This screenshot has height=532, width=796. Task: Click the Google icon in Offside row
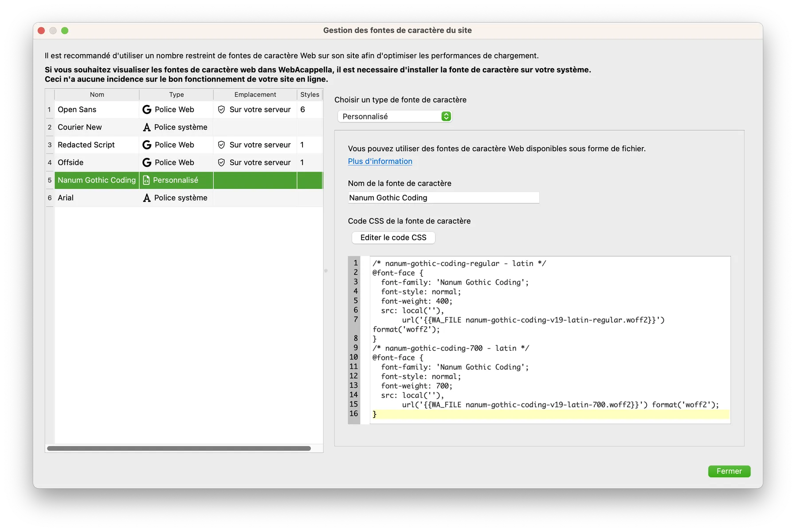click(147, 163)
